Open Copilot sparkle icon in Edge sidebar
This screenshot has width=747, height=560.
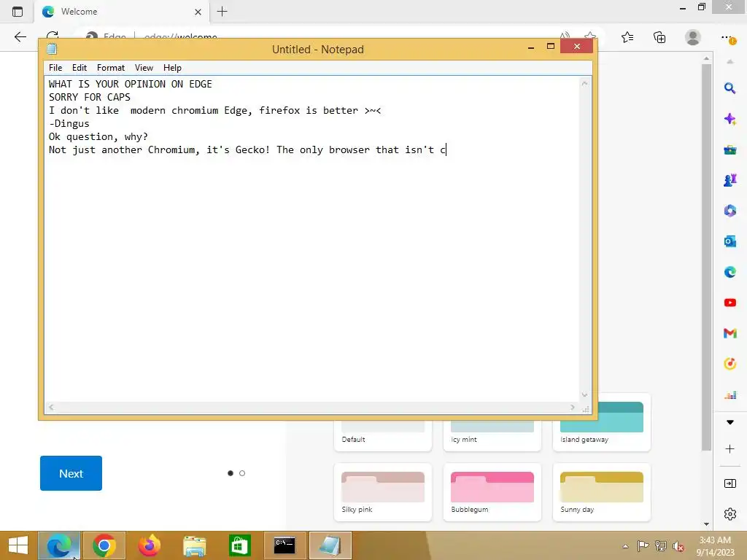(729, 119)
